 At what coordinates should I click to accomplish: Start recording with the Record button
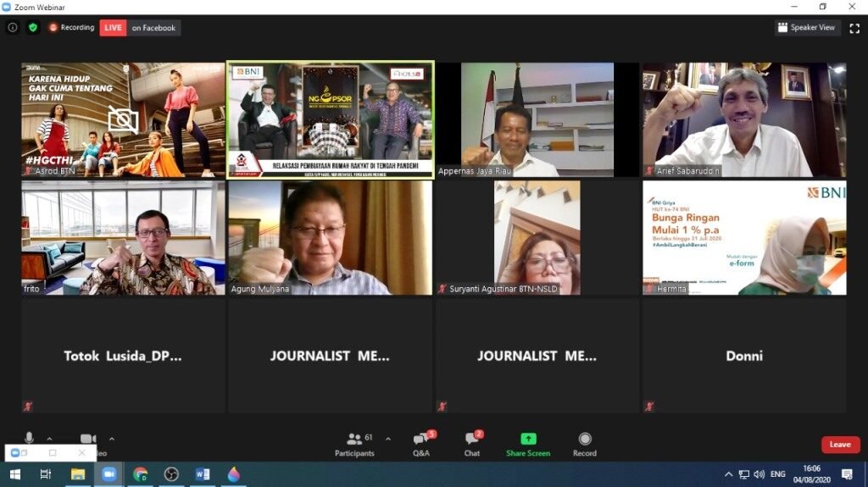point(585,445)
